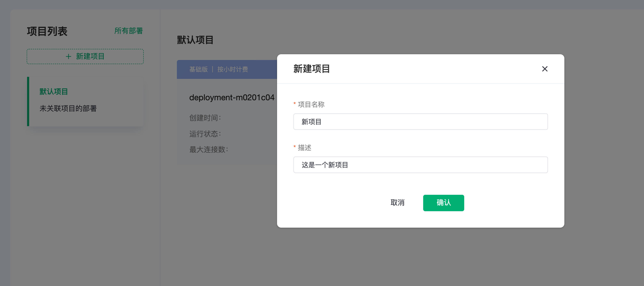644x286 pixels.
Task: Click the plus icon beside 新建项目
Action: [x=69, y=57]
